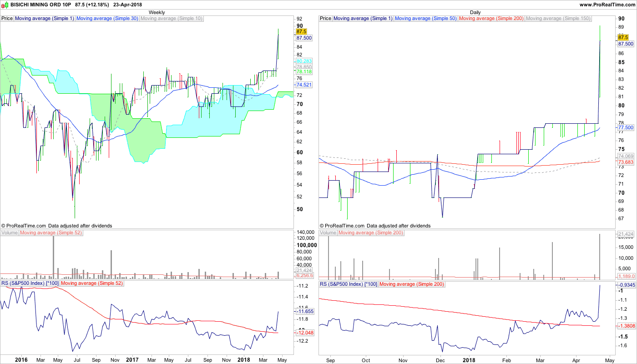The image size is (637, 364).
Task: Click the gray 74.069 value on Daily axis
Action: tap(626, 156)
